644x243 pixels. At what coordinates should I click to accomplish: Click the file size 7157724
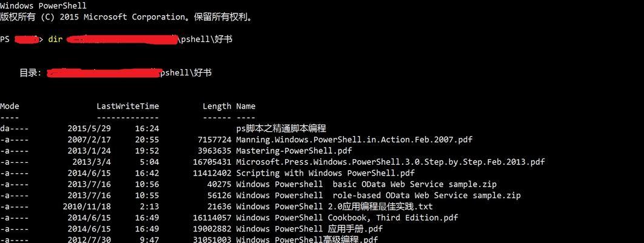[215, 140]
